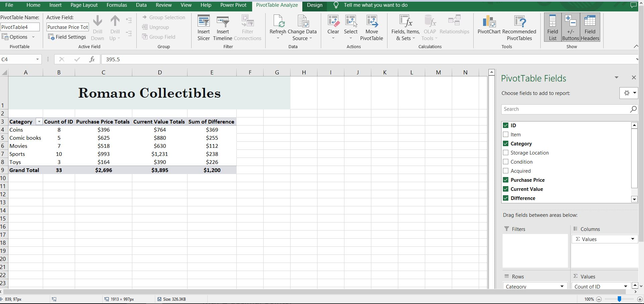The image size is (644, 304).
Task: Uncheck the Category field checkbox
Action: pos(506,143)
